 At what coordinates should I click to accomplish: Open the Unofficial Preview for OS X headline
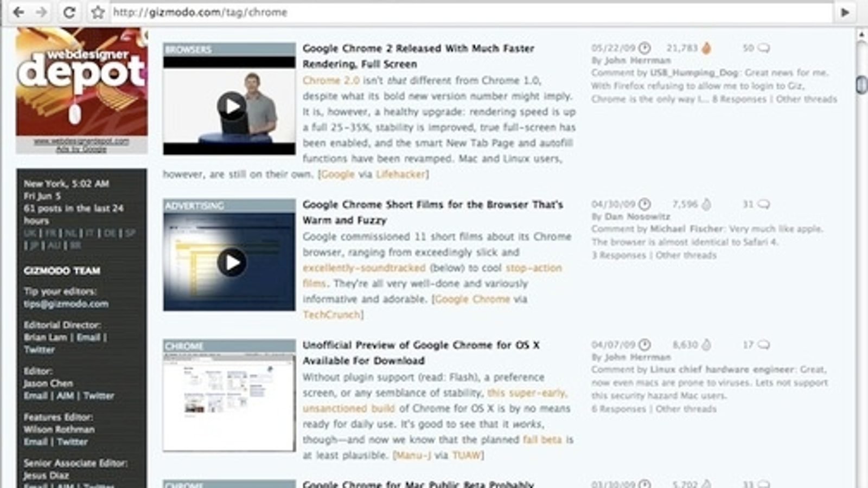click(421, 353)
